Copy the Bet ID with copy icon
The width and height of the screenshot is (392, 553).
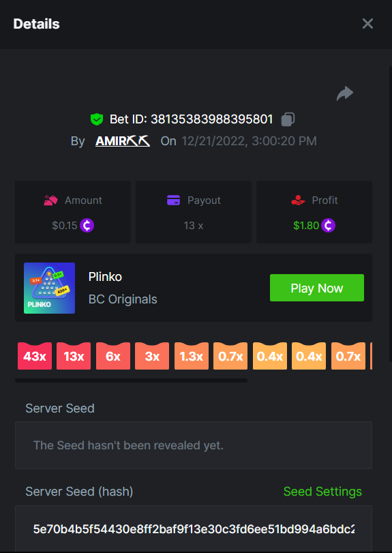288,119
